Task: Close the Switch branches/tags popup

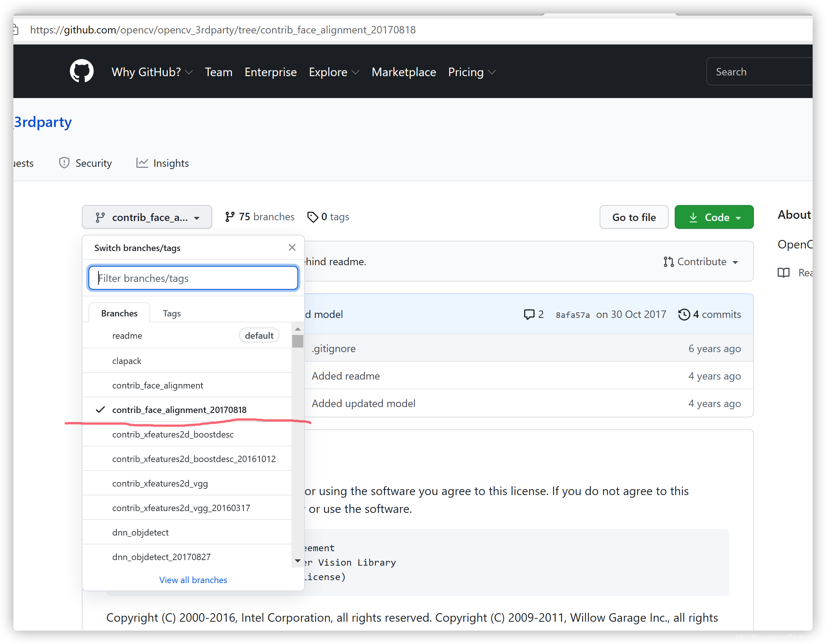Action: point(292,248)
